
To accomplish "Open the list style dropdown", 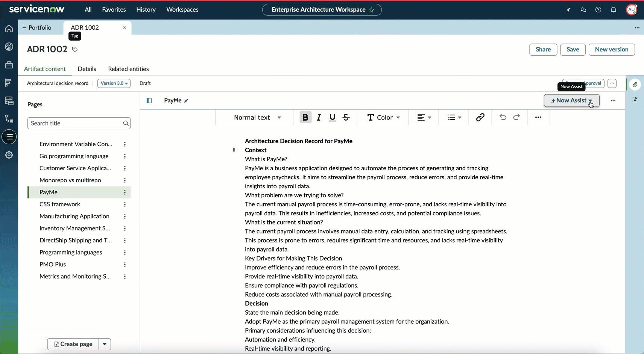I will tap(454, 118).
